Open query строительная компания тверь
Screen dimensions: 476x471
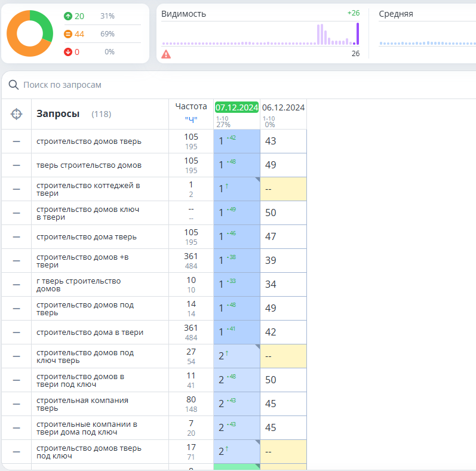pyautogui.click(x=82, y=404)
